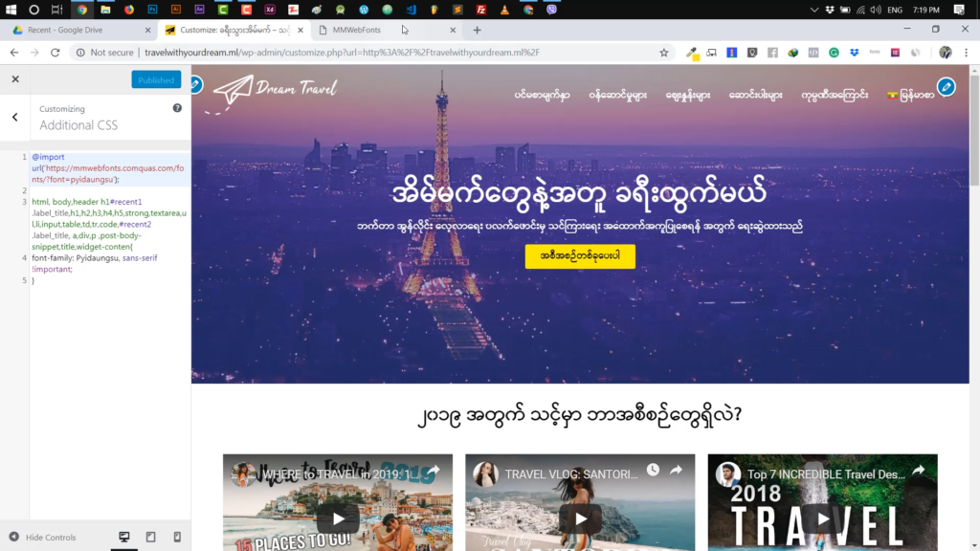Click share arrow on the Top 7 video
980x551 pixels.
click(x=919, y=470)
